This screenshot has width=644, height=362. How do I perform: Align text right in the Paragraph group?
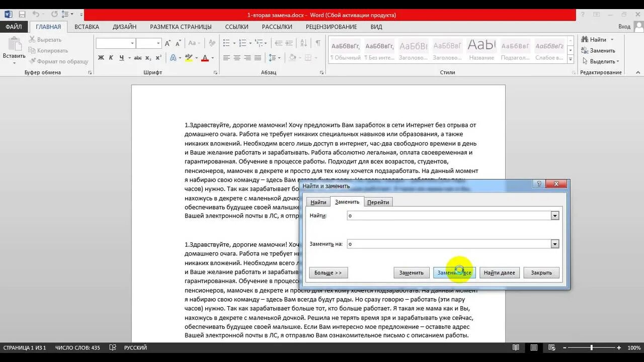tap(248, 58)
